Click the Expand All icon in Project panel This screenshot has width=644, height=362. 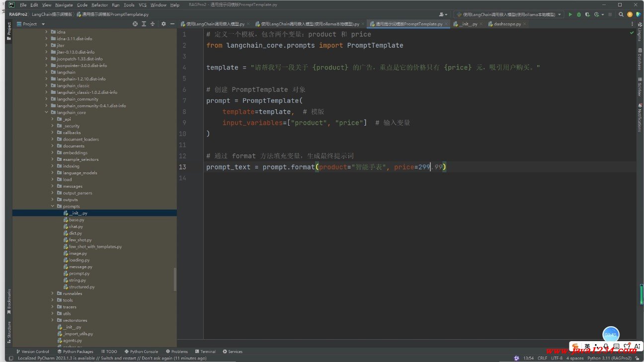click(x=144, y=24)
